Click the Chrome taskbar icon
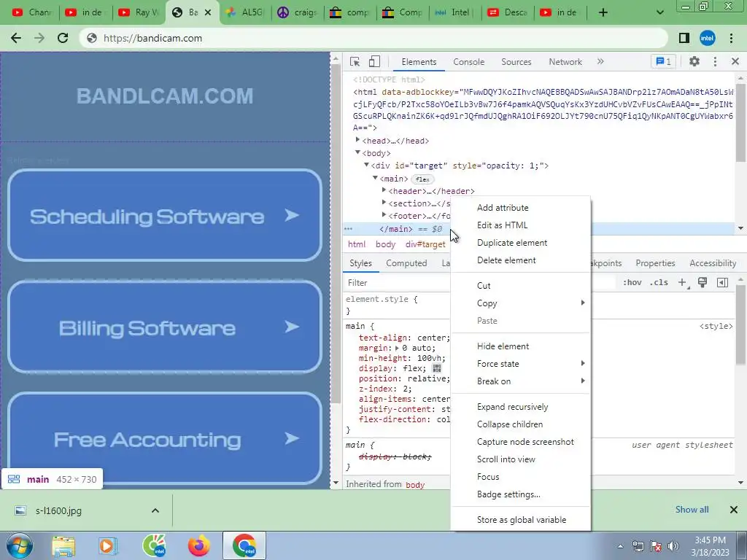 (x=244, y=545)
